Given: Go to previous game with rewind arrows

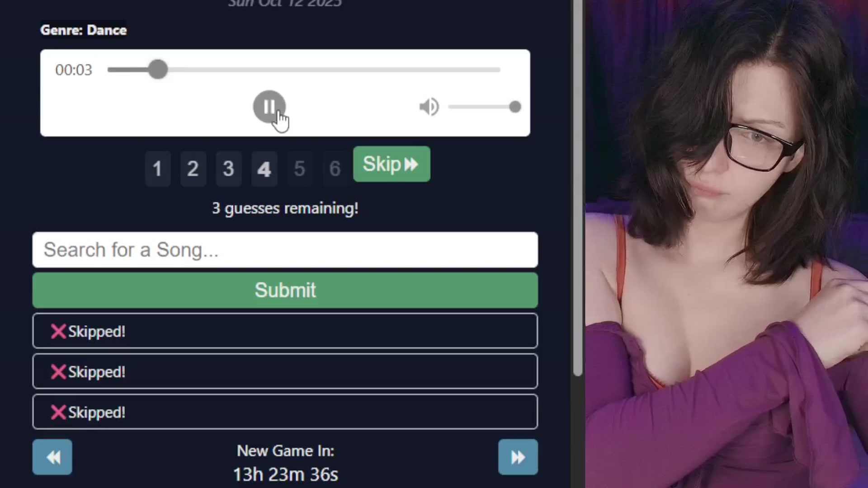Looking at the screenshot, I should 52,457.
